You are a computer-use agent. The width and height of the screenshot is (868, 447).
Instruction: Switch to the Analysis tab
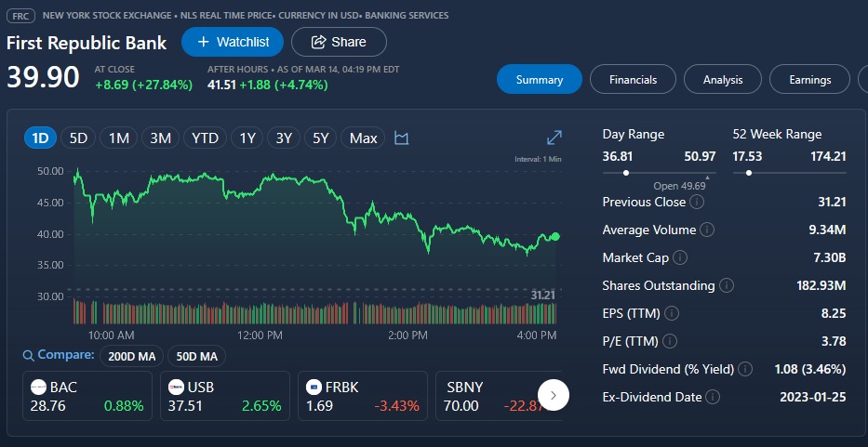pyautogui.click(x=723, y=80)
